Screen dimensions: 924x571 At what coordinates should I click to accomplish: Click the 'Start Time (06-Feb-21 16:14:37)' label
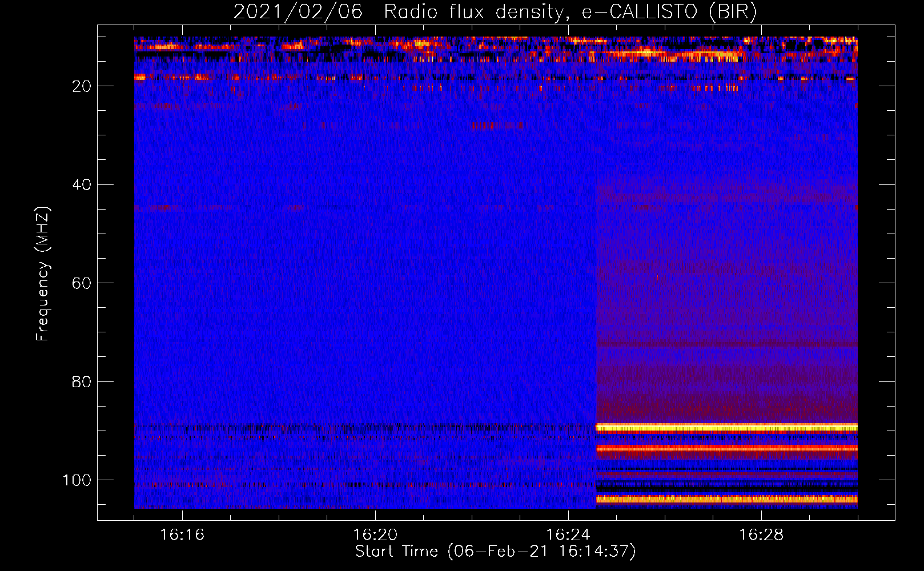495,552
